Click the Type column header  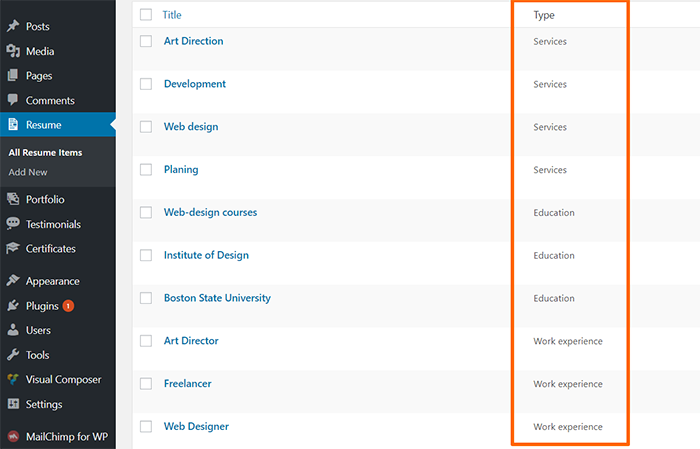[544, 15]
